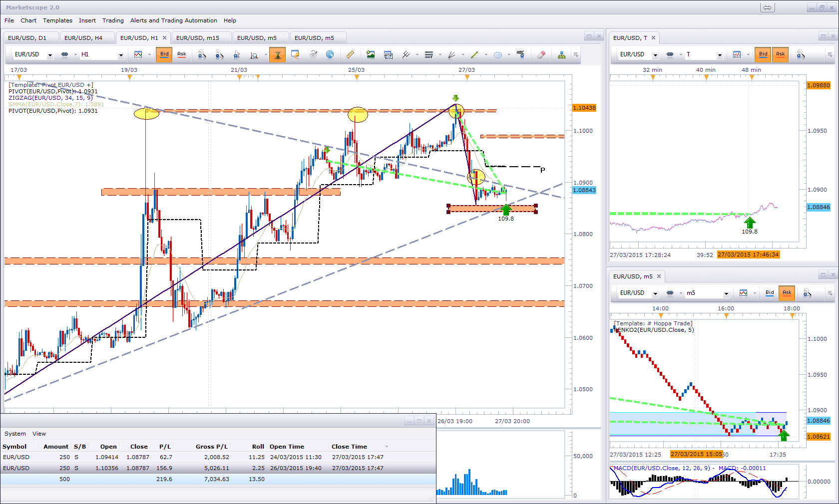The width and height of the screenshot is (839, 504).
Task: Click the insert picture icon
Action: [x=371, y=55]
